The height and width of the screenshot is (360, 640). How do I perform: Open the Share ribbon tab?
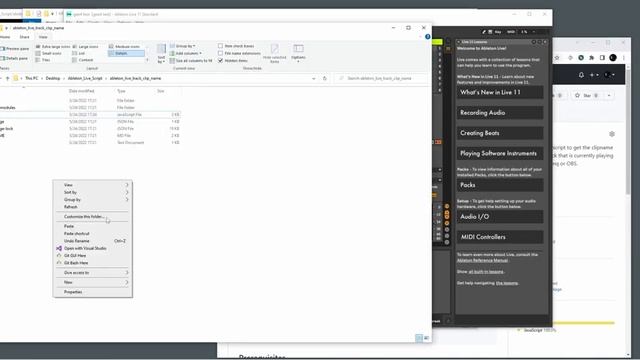24,37
